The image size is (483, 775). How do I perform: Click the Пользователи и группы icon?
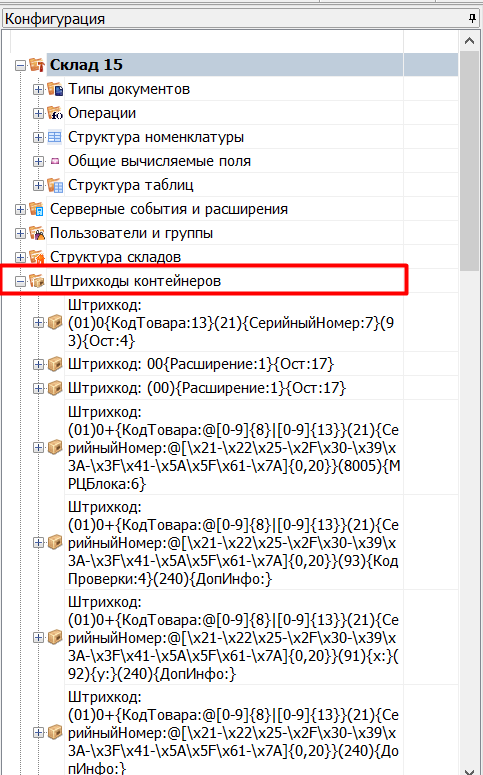pyautogui.click(x=37, y=233)
